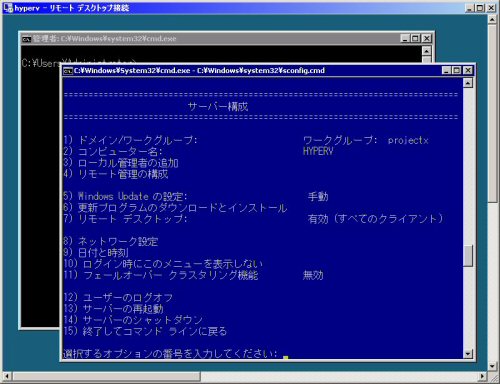Screen dimensions: 500x384
Task: Close the sconfig.cmd console window
Action: [468, 70]
